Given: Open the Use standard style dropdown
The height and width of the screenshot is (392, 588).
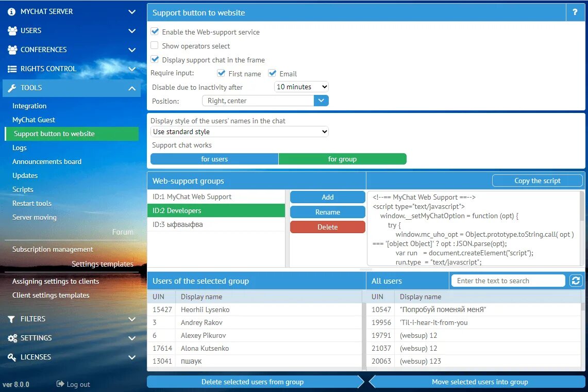Looking at the screenshot, I should [x=240, y=132].
